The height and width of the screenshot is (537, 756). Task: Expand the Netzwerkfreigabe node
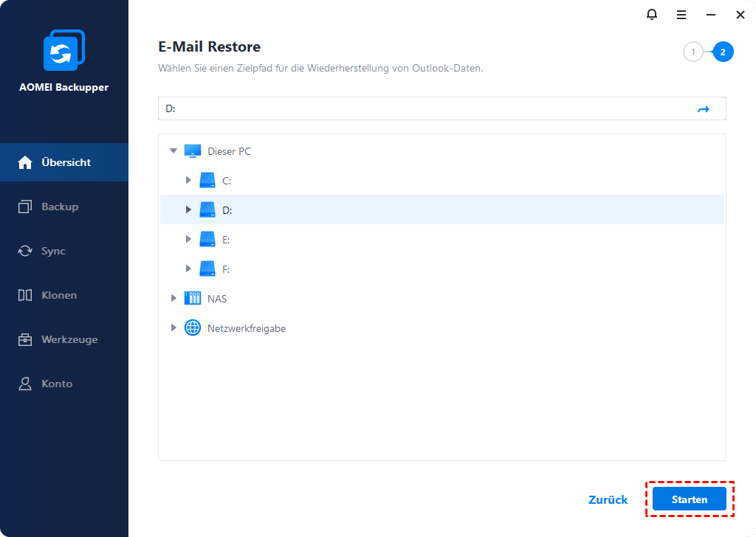coord(173,328)
